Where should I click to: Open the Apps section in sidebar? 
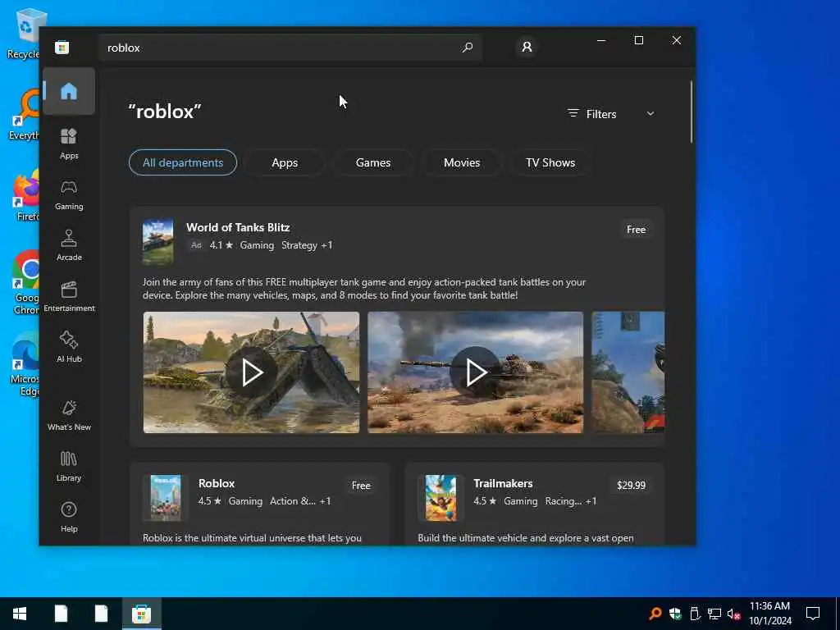pos(69,144)
